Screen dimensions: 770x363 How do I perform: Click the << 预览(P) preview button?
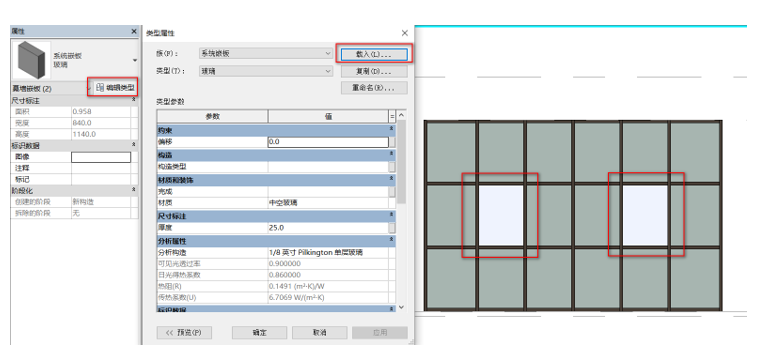click(184, 333)
